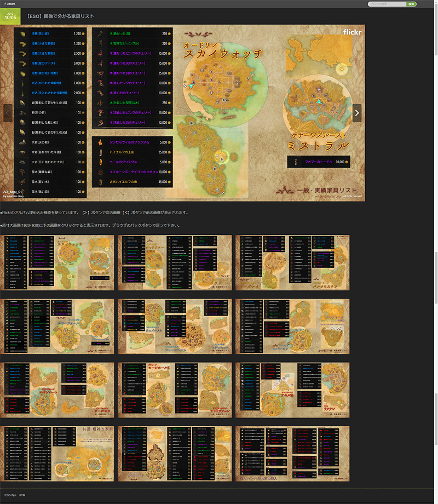Open the right thumbnail in the second row
The height and width of the screenshot is (504, 438).
(x=292, y=327)
